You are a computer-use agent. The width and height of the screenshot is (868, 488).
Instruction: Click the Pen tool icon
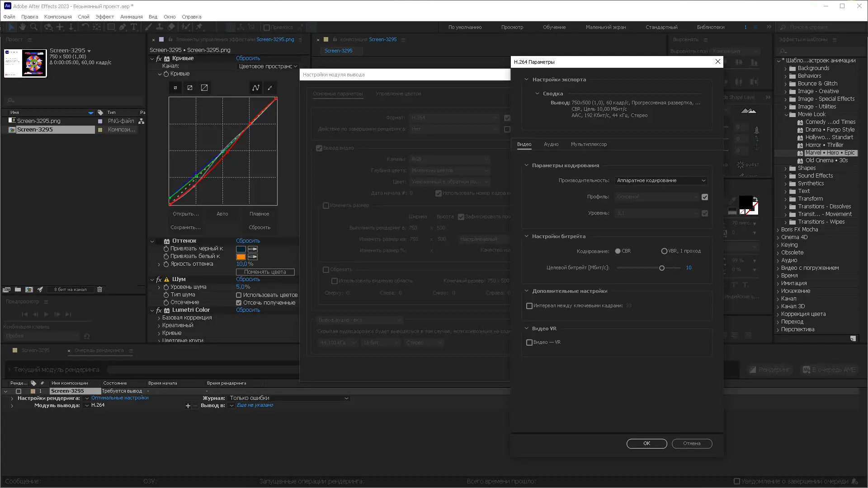(x=123, y=27)
